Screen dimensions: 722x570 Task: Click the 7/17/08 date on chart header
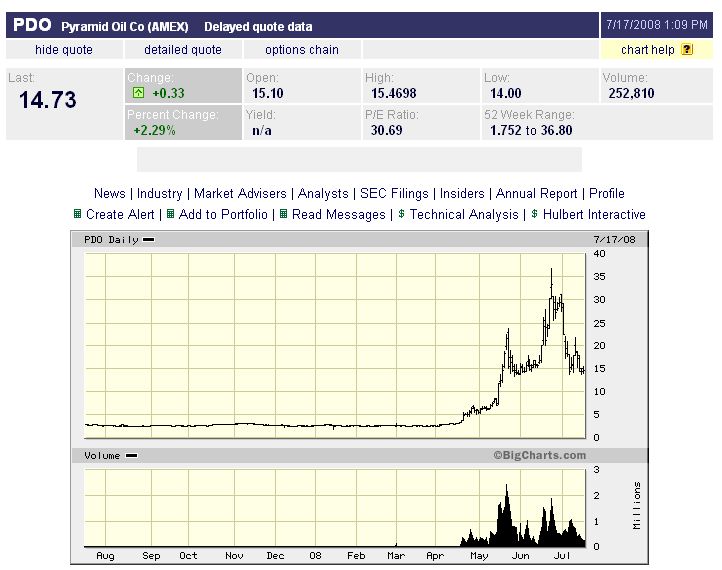pos(614,239)
